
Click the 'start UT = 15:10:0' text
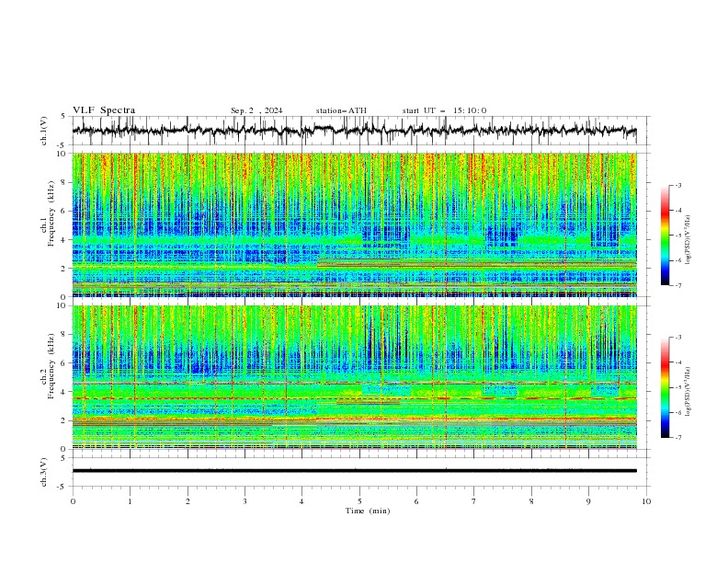[444, 110]
